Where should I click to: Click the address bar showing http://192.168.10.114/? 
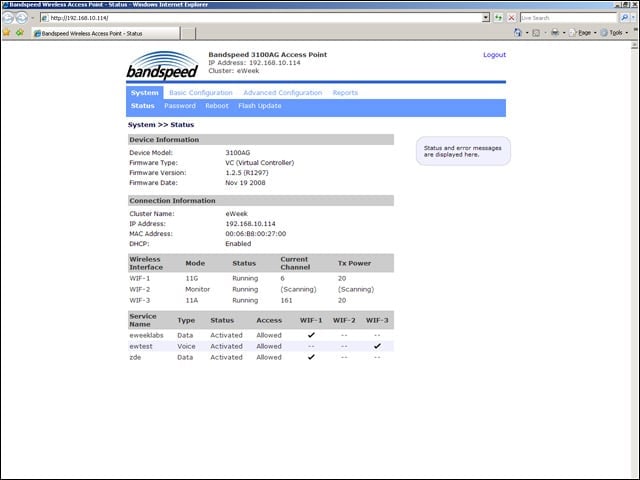point(261,18)
